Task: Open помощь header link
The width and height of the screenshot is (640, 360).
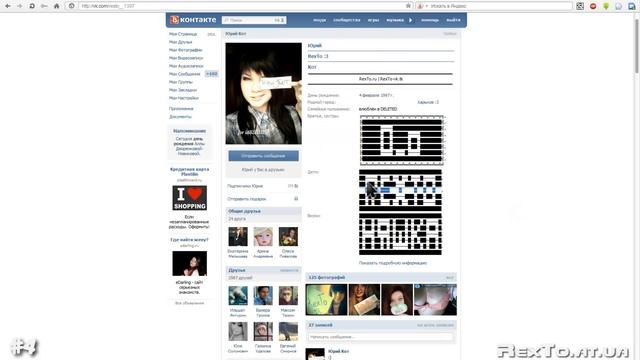Action: pyautogui.click(x=430, y=20)
